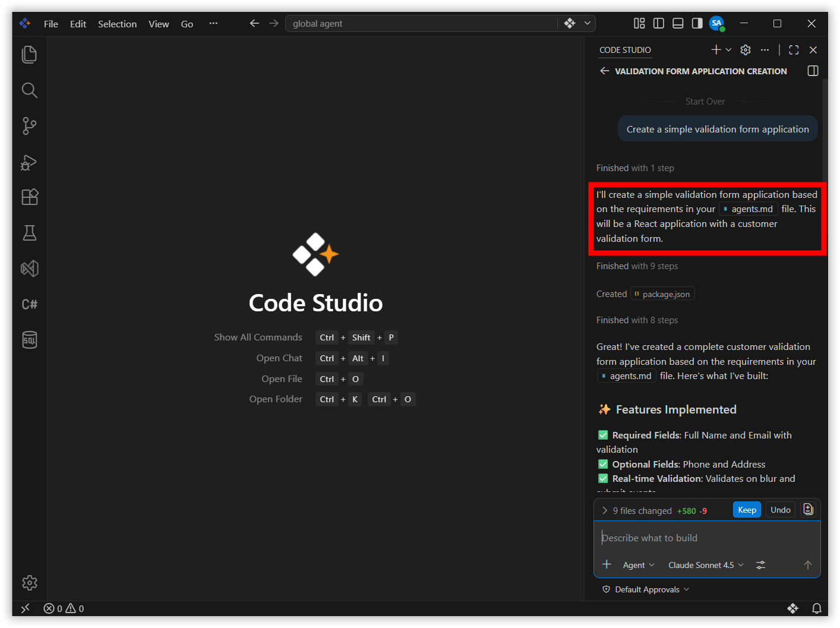840x628 pixels.
Task: Open the overflow menu after Go
Action: (x=213, y=24)
